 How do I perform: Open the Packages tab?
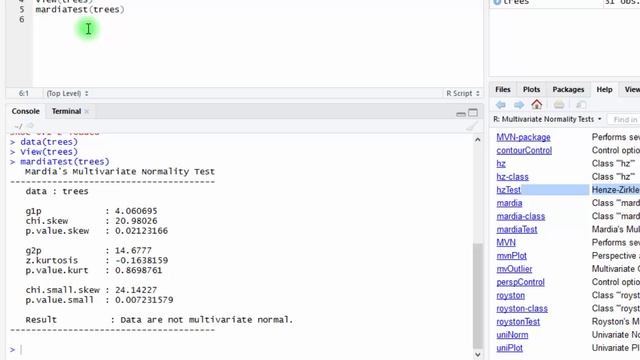(568, 89)
